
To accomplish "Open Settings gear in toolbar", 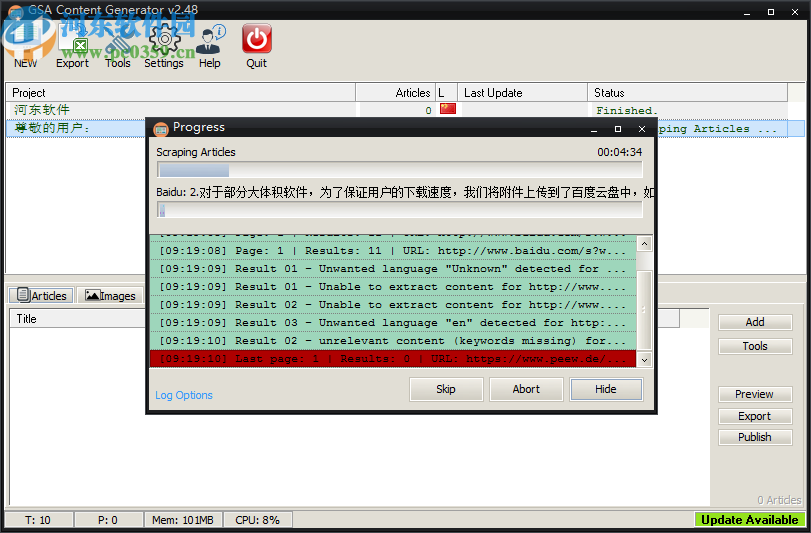I will [164, 47].
